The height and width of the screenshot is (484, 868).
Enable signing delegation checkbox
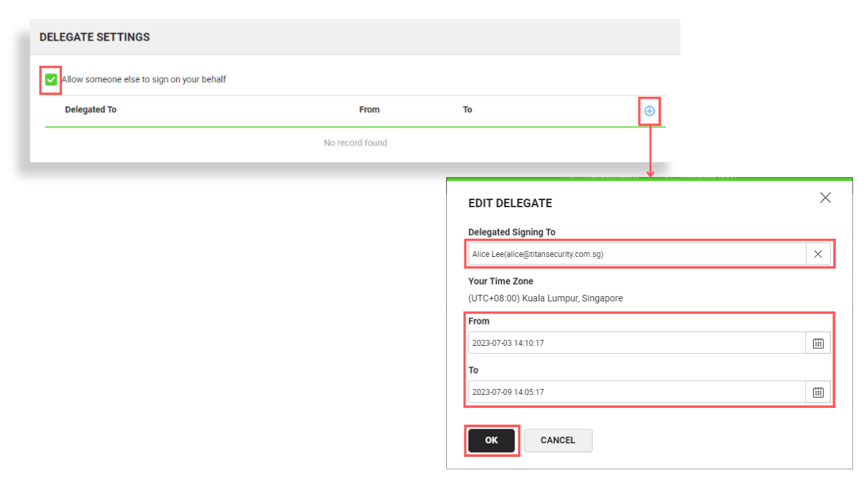tap(50, 78)
